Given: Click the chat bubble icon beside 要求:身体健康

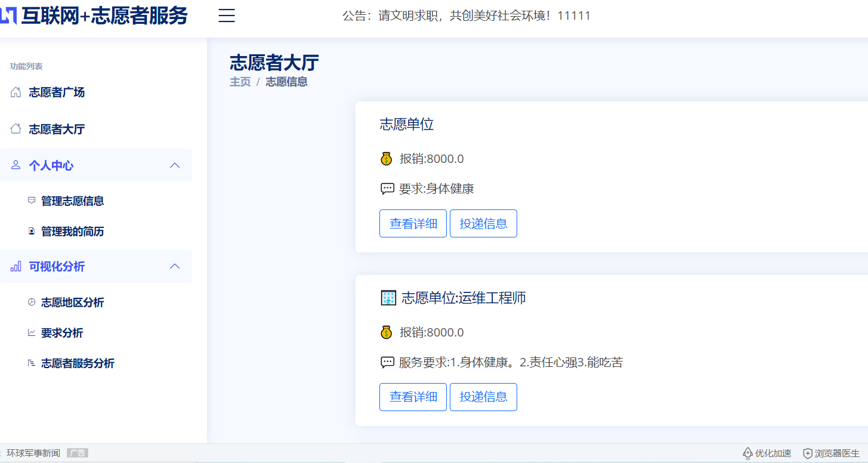Looking at the screenshot, I should point(387,189).
